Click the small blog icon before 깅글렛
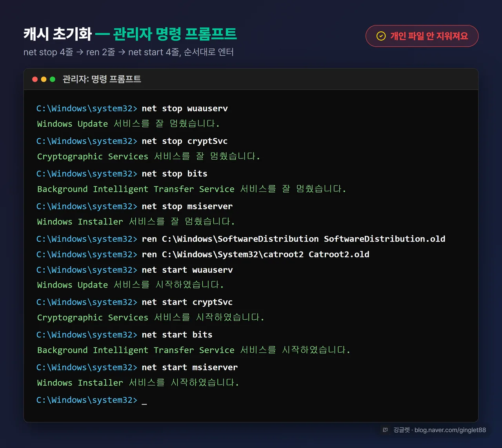 (x=385, y=430)
